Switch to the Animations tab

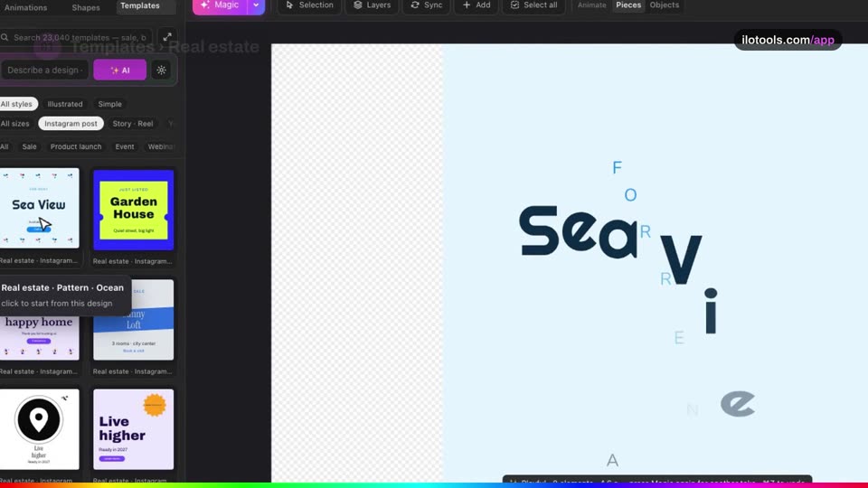click(26, 8)
